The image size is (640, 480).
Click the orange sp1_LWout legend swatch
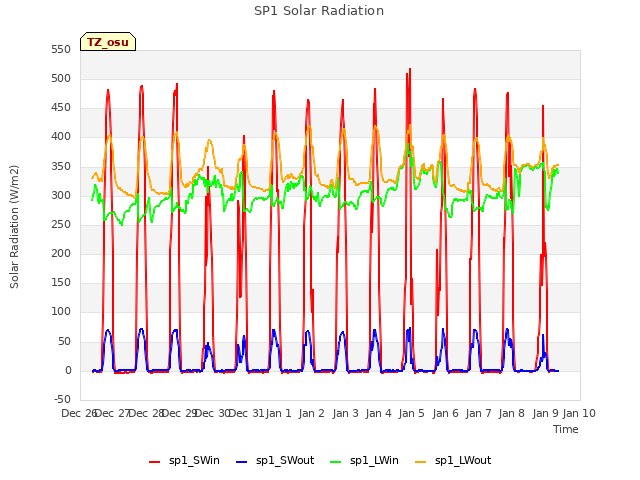coord(420,462)
